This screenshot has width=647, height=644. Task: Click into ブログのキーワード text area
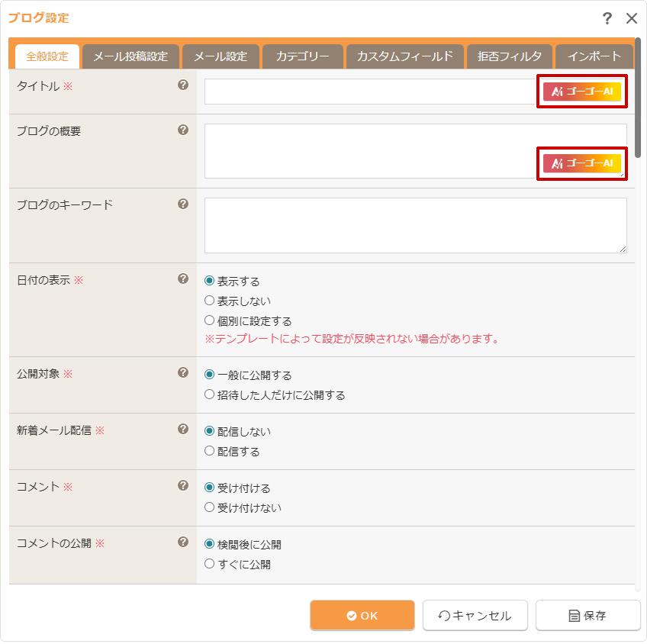coord(415,225)
